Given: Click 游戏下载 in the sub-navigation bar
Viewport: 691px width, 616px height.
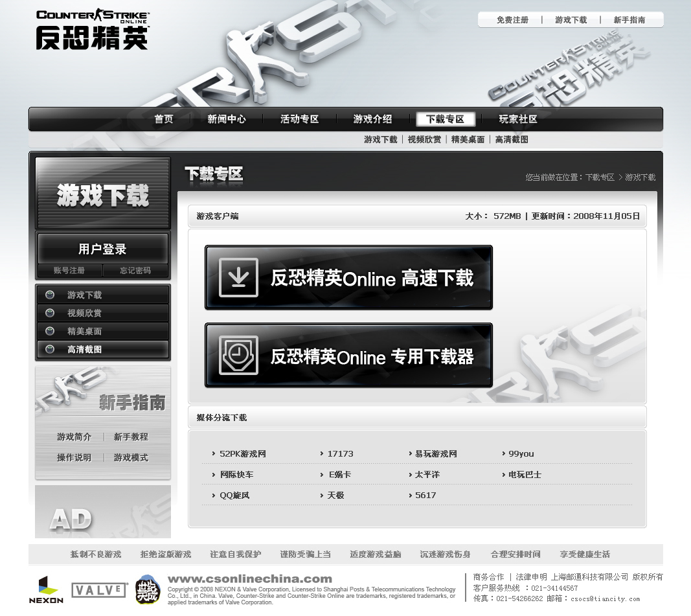Looking at the screenshot, I should (381, 140).
